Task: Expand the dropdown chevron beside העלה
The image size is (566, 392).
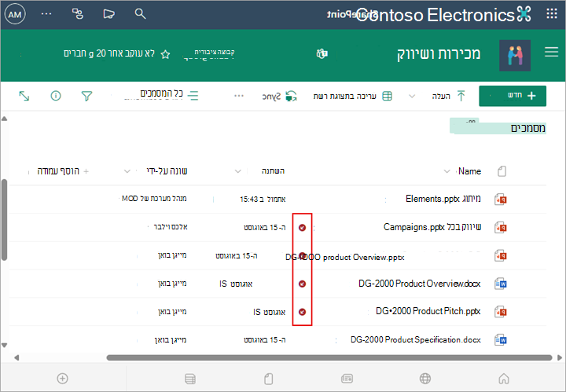Action: point(412,96)
